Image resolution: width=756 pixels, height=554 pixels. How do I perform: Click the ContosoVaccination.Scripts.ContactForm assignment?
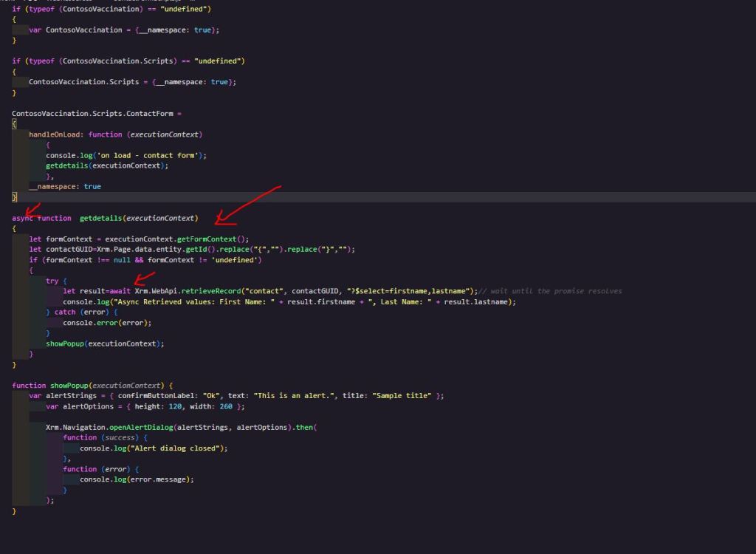[94, 114]
